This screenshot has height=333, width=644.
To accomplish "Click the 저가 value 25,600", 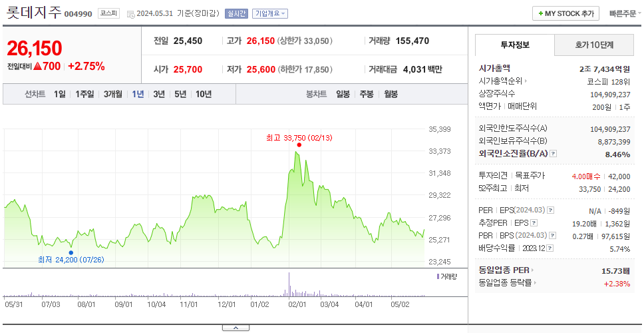I will click(261, 69).
